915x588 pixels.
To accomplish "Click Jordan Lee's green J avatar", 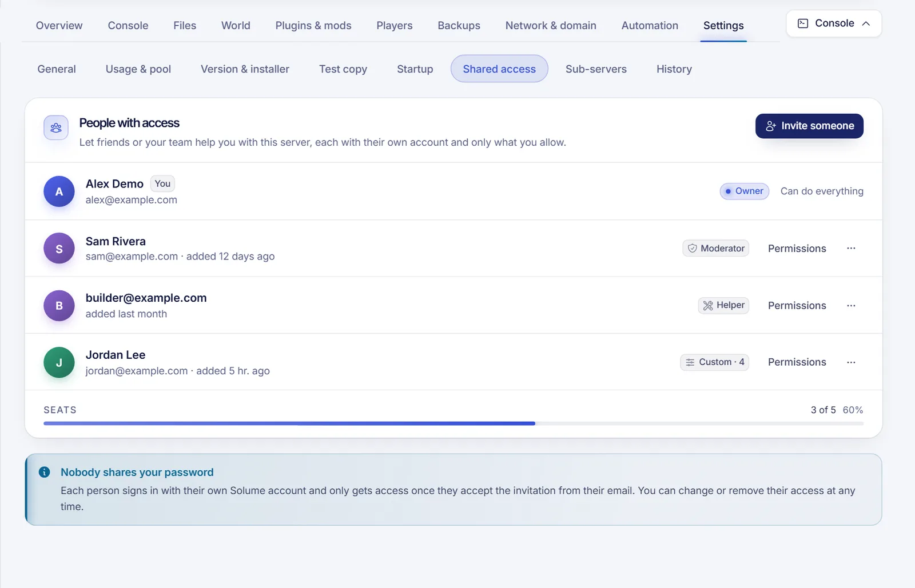I will (x=59, y=362).
